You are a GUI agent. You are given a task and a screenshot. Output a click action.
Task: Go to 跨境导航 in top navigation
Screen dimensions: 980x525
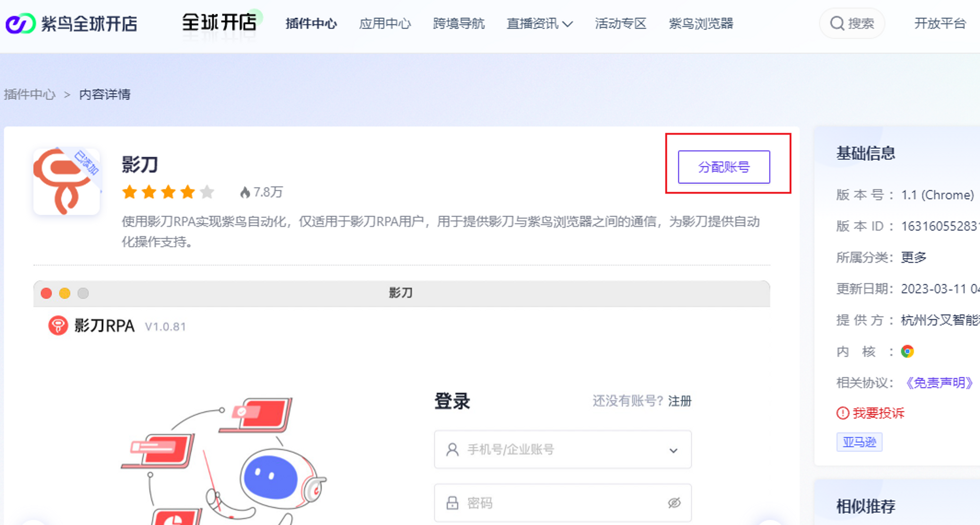[459, 24]
